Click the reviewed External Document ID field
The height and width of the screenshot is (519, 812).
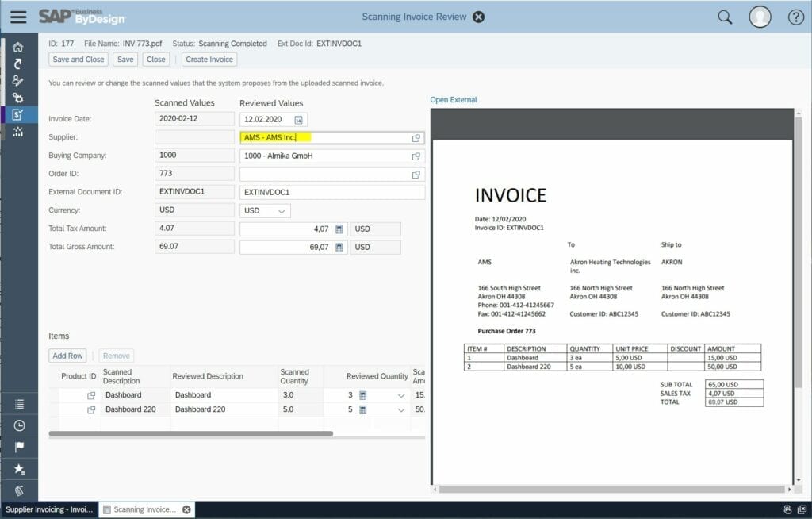click(332, 192)
